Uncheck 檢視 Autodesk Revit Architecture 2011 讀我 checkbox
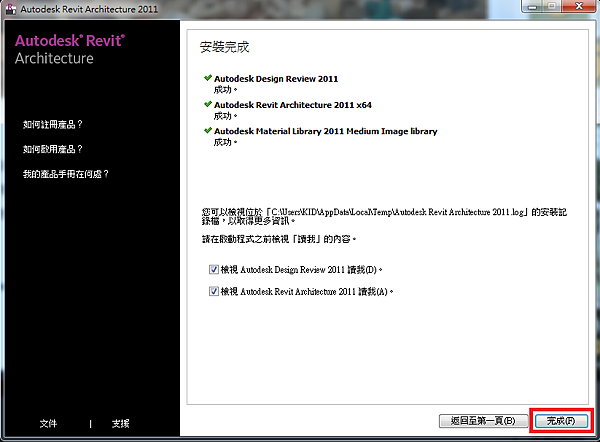This screenshot has height=442, width=600. [214, 291]
